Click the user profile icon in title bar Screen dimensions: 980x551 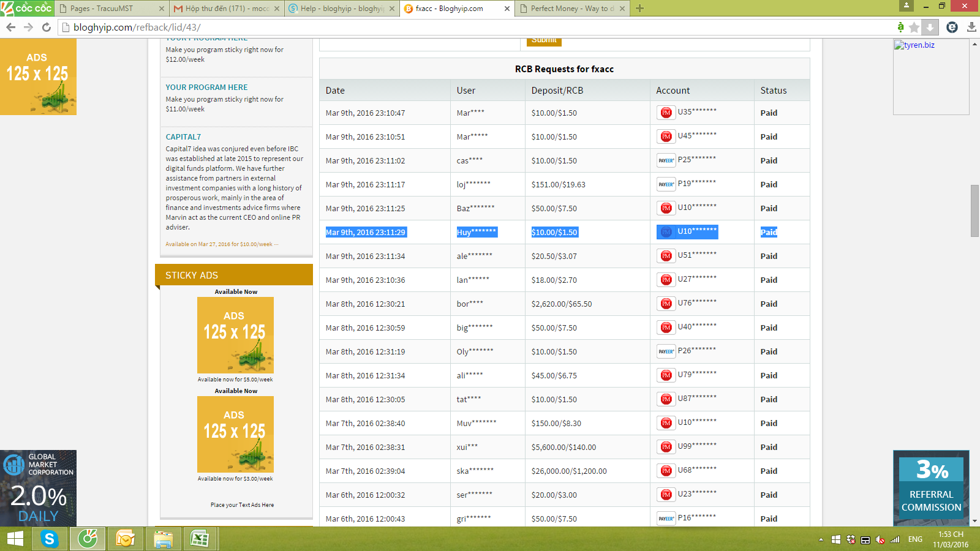(x=906, y=6)
